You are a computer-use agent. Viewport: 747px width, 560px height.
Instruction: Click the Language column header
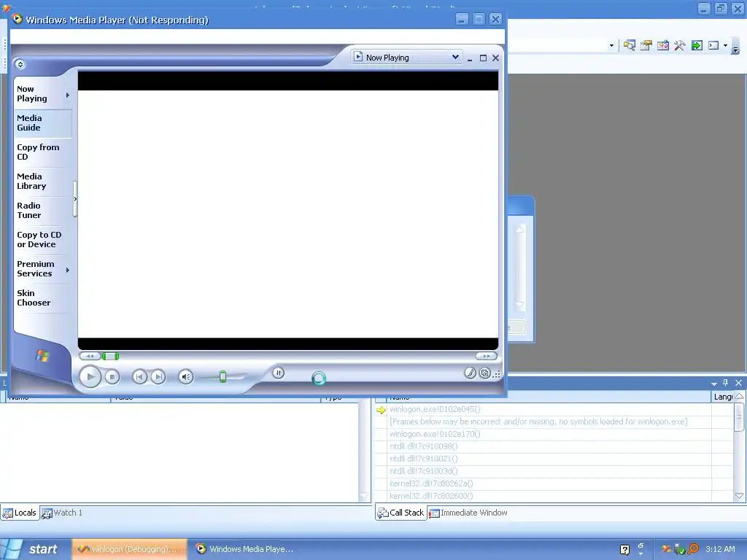(x=723, y=397)
